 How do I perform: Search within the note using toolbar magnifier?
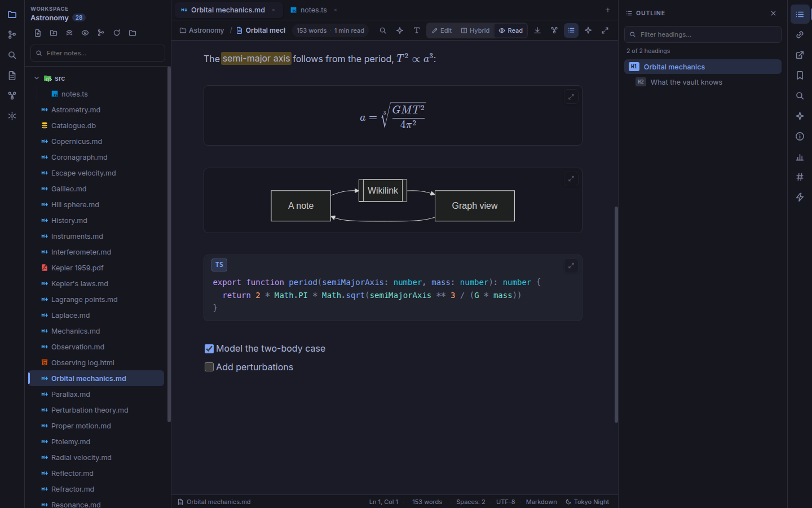pos(383,30)
